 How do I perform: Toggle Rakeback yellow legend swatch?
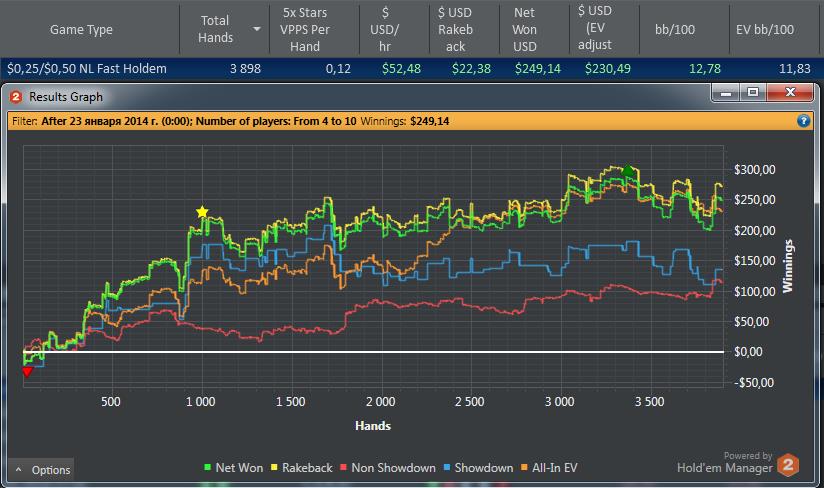pyautogui.click(x=274, y=468)
